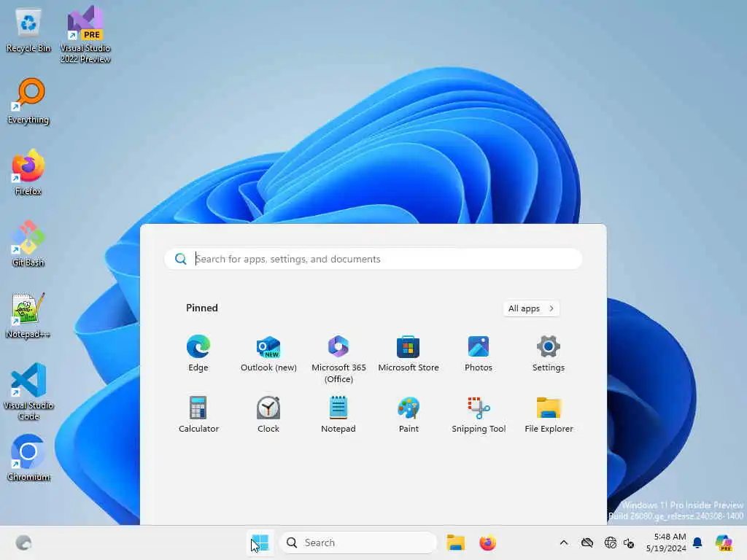Open Settings gear in pinned apps
Image resolution: width=747 pixels, height=560 pixels.
tap(549, 354)
